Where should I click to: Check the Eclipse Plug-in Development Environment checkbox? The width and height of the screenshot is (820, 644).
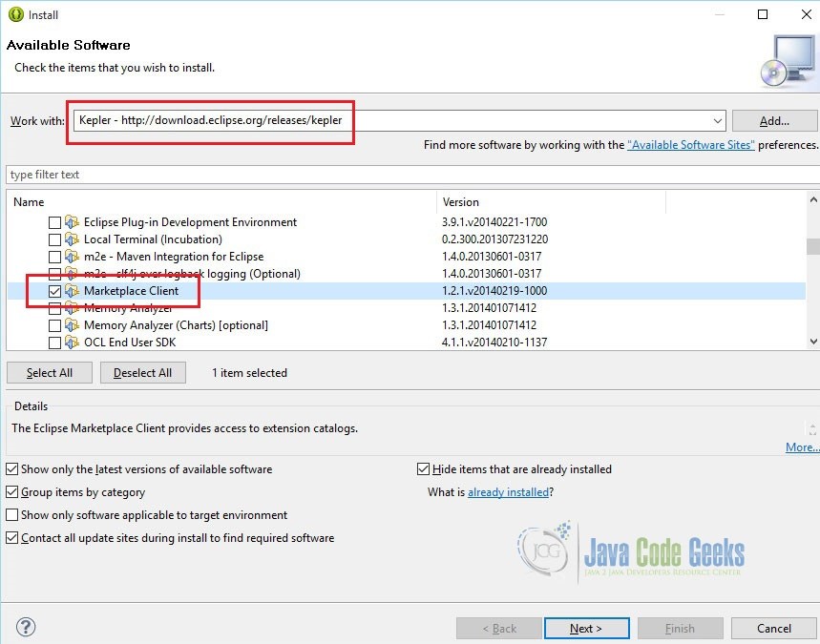point(54,222)
